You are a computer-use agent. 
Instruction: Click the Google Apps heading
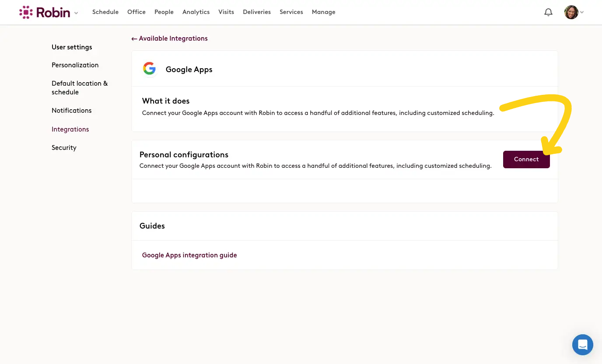[x=189, y=69]
